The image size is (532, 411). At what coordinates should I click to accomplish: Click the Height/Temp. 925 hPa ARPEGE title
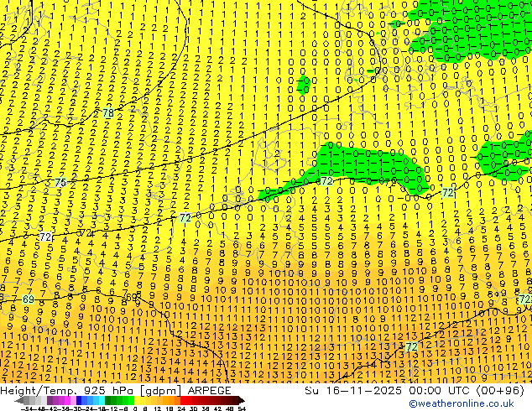click(x=116, y=390)
